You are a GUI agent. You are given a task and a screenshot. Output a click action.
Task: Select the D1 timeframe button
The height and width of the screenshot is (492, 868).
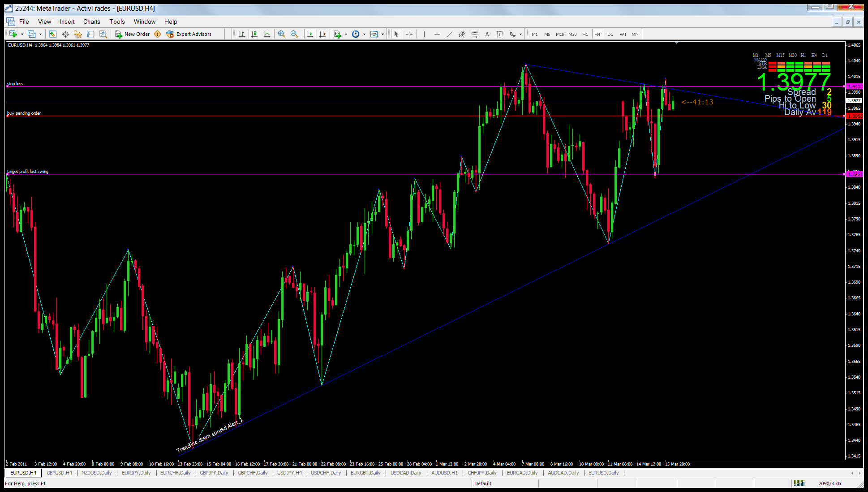610,34
